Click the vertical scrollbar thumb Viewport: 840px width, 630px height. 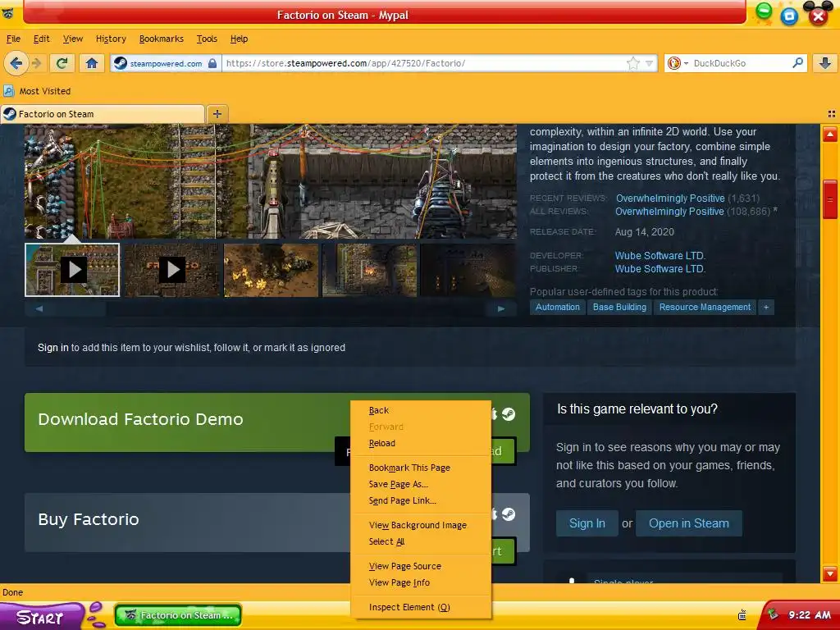pos(830,199)
